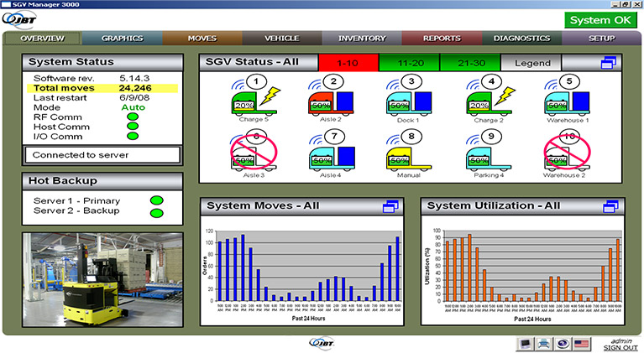
Task: Click the printer icon in bottom bar
Action: pos(544,344)
